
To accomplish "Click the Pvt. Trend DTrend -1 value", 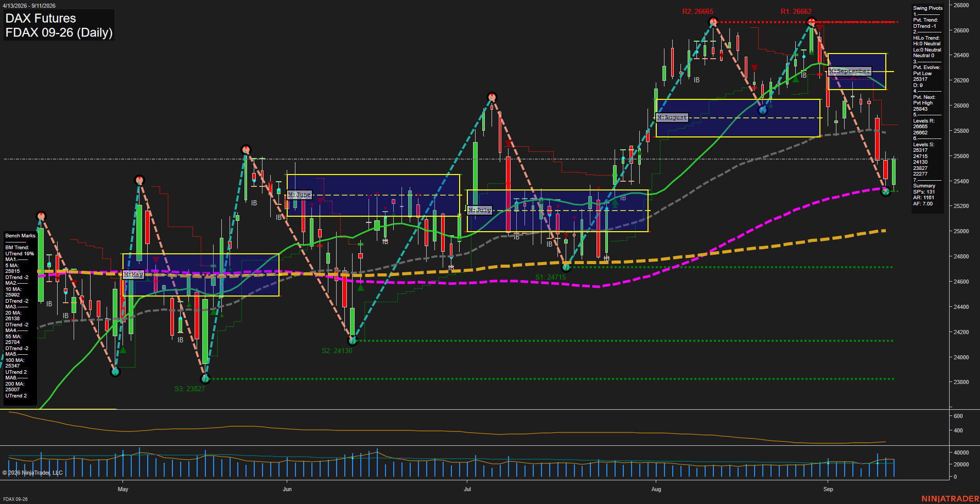I will pyautogui.click(x=924, y=26).
